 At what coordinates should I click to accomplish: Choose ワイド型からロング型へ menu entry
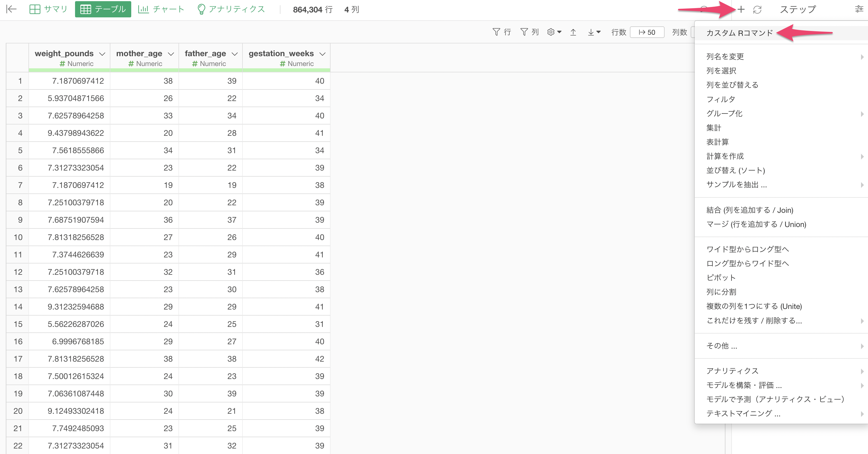[x=781, y=249]
